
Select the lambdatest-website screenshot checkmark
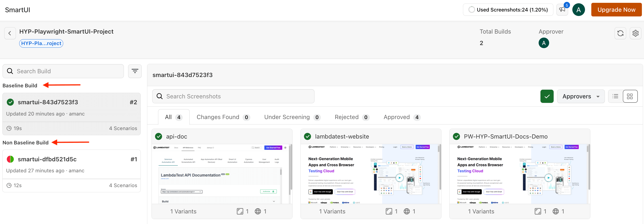pyautogui.click(x=308, y=136)
